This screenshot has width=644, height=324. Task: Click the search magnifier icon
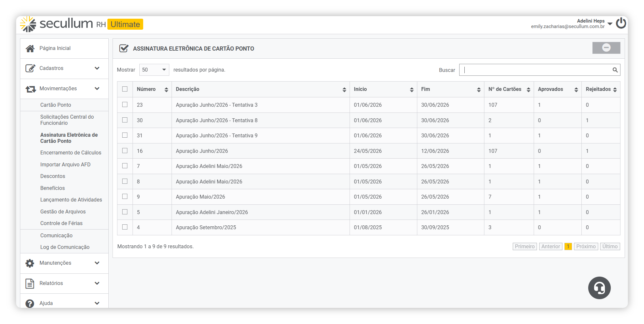pyautogui.click(x=615, y=70)
